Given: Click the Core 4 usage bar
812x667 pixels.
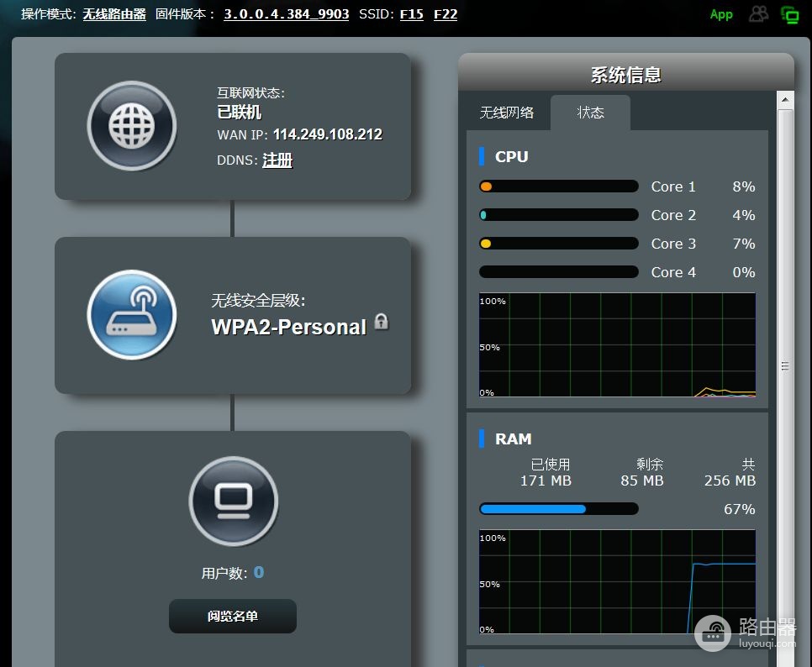Looking at the screenshot, I should 559,271.
